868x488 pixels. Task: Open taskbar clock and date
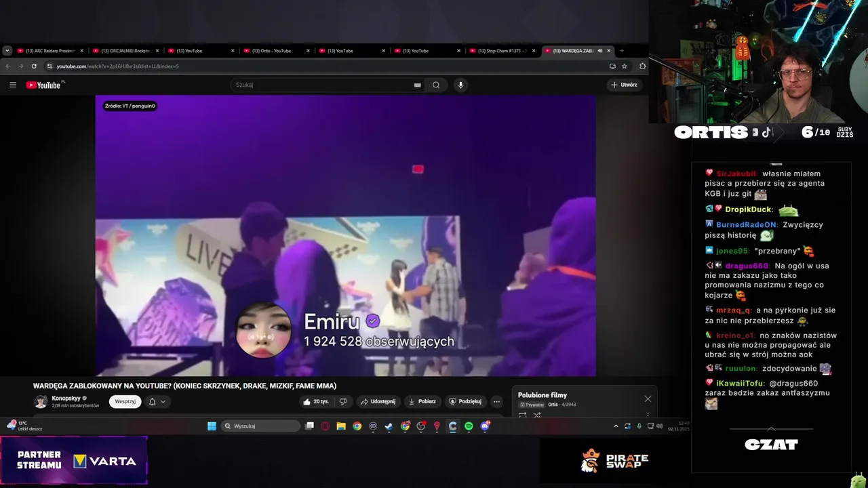pos(679,426)
